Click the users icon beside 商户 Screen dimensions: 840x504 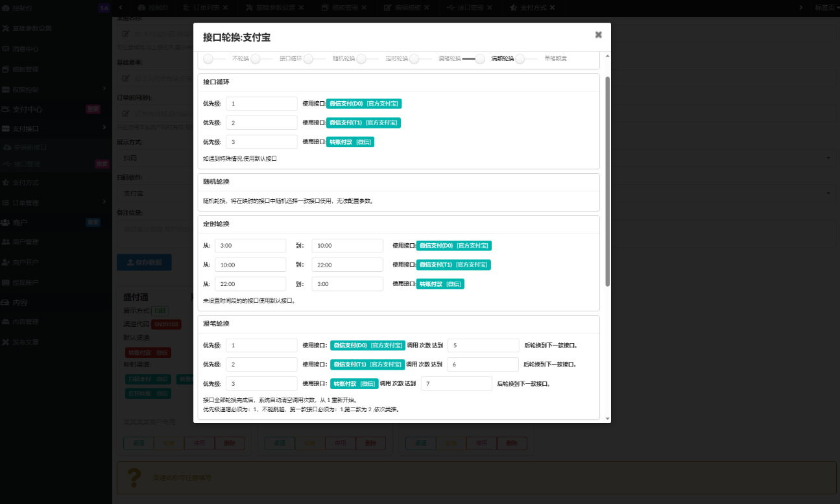[x=6, y=222]
